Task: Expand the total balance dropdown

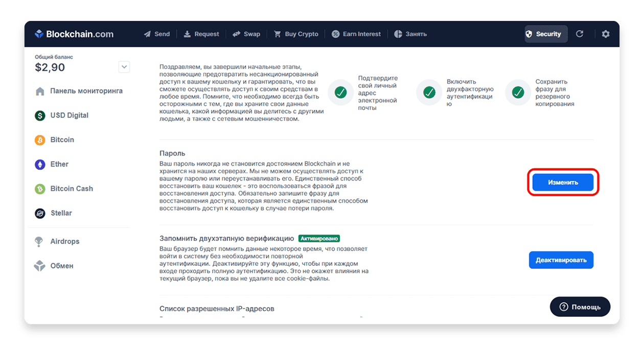Action: click(x=124, y=67)
